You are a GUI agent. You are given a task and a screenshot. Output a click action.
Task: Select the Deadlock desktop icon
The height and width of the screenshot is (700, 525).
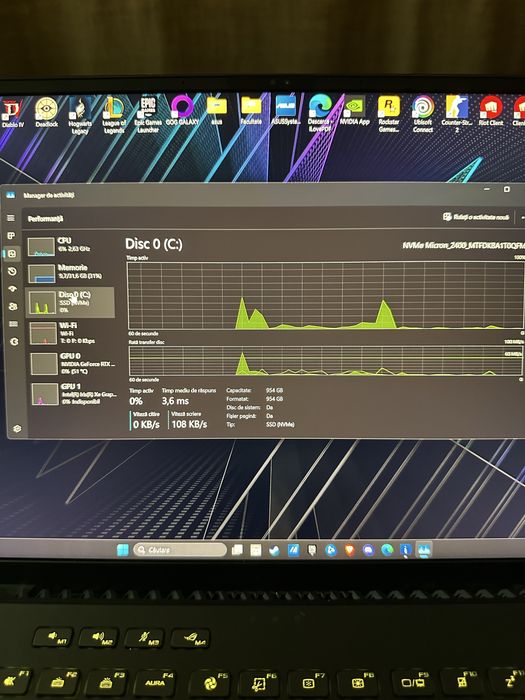(x=46, y=112)
